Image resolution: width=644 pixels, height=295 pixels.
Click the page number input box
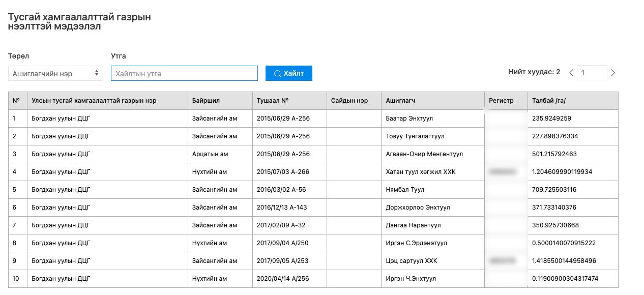[591, 73]
